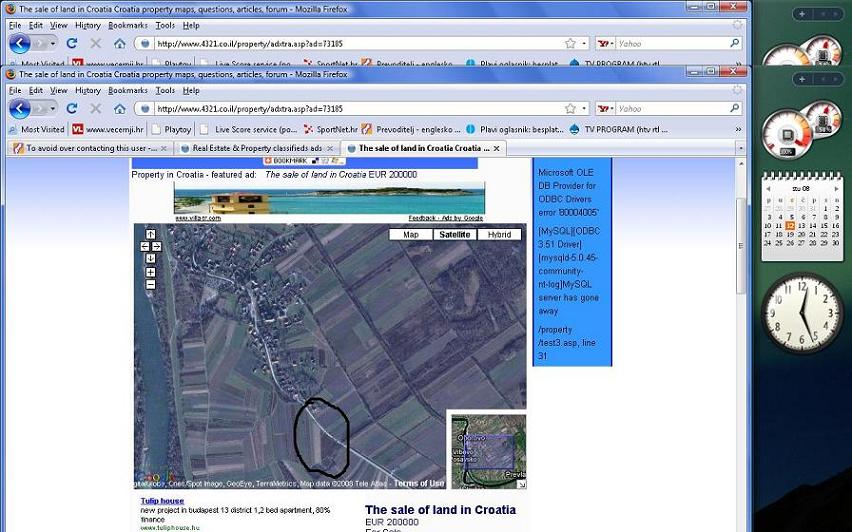Open File menu in front Firefox window

point(15,90)
